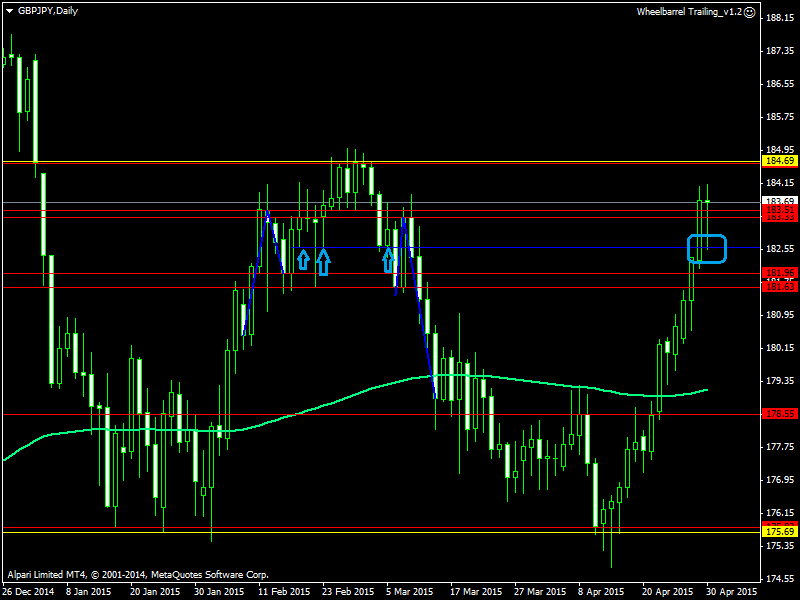Click the red 181.63 price label
The height and width of the screenshot is (600, 800).
(x=780, y=287)
